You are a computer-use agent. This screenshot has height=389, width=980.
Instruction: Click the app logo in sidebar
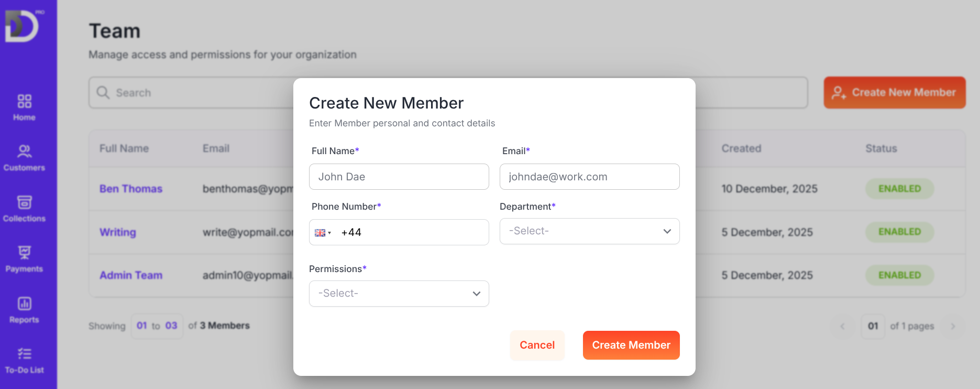pyautogui.click(x=22, y=26)
